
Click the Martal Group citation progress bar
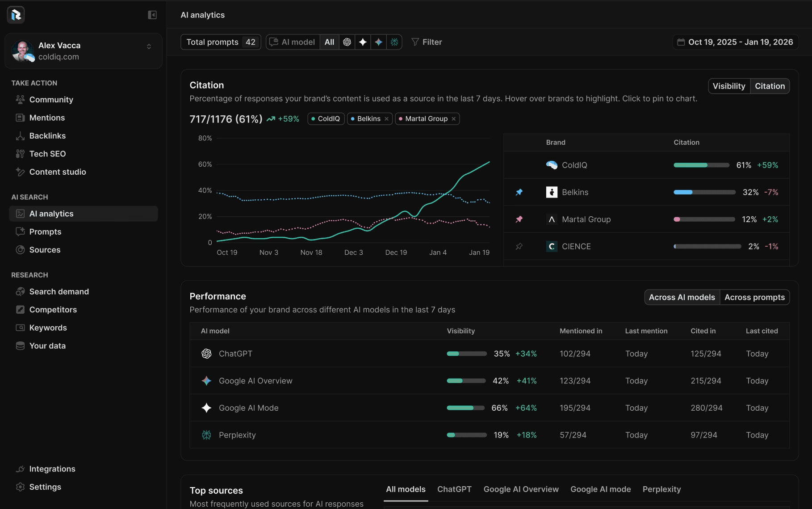[x=704, y=219]
